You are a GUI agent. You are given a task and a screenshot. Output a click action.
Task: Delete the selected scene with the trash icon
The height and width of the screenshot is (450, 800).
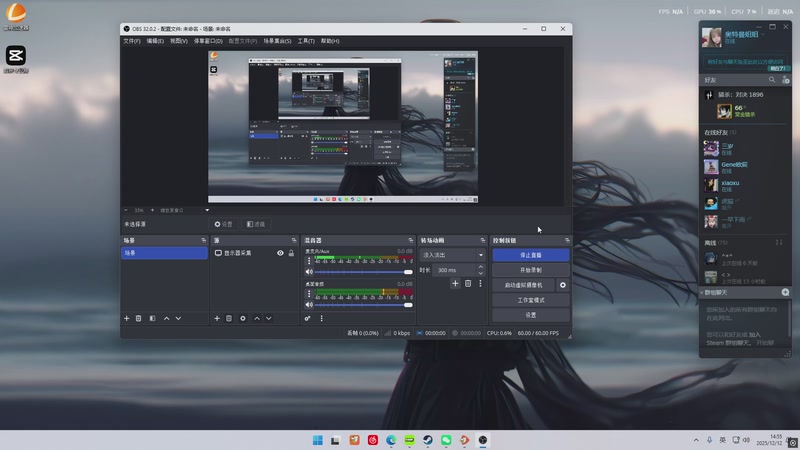coord(139,318)
